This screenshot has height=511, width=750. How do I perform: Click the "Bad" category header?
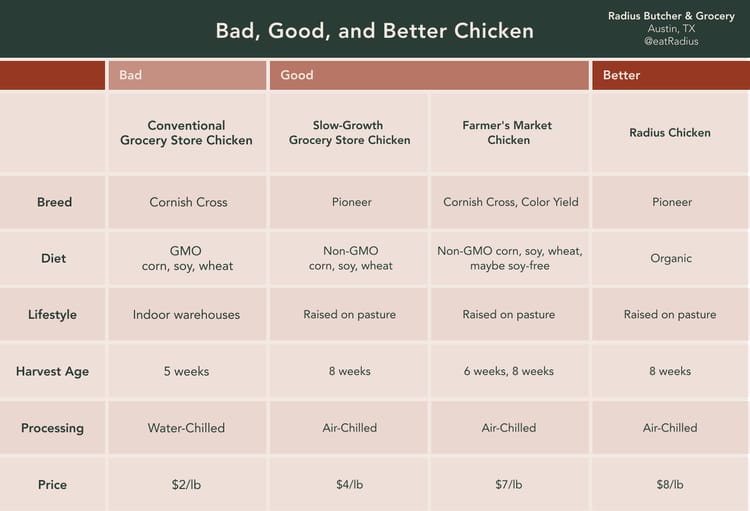(x=131, y=75)
